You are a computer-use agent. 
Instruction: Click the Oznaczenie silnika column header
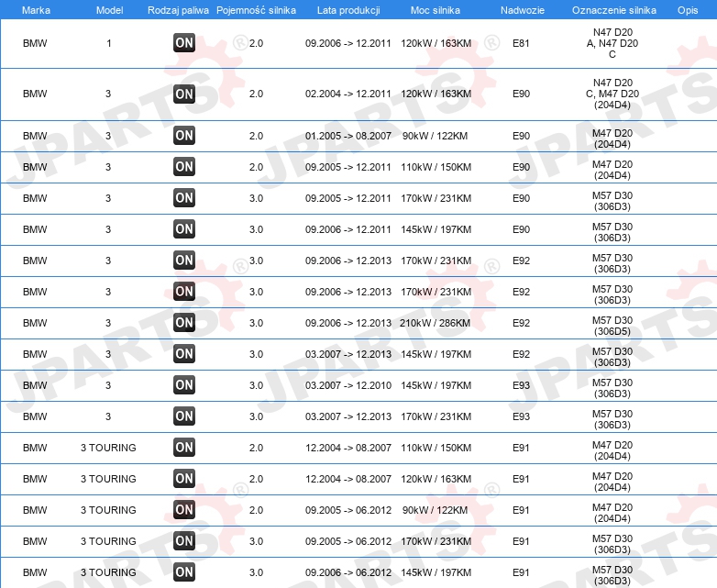pos(613,10)
